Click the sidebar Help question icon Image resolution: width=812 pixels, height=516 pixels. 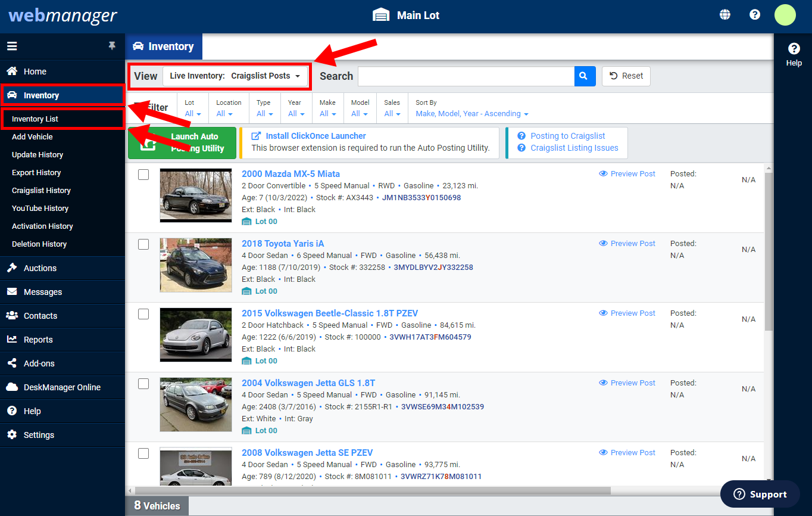click(x=12, y=411)
